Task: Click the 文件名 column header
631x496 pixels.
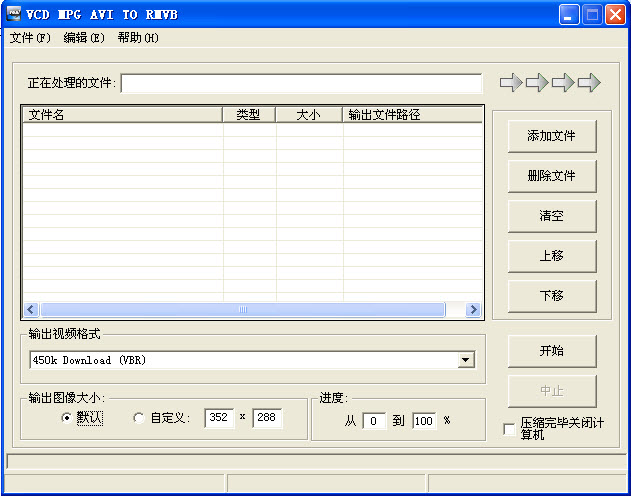Action: (123, 115)
